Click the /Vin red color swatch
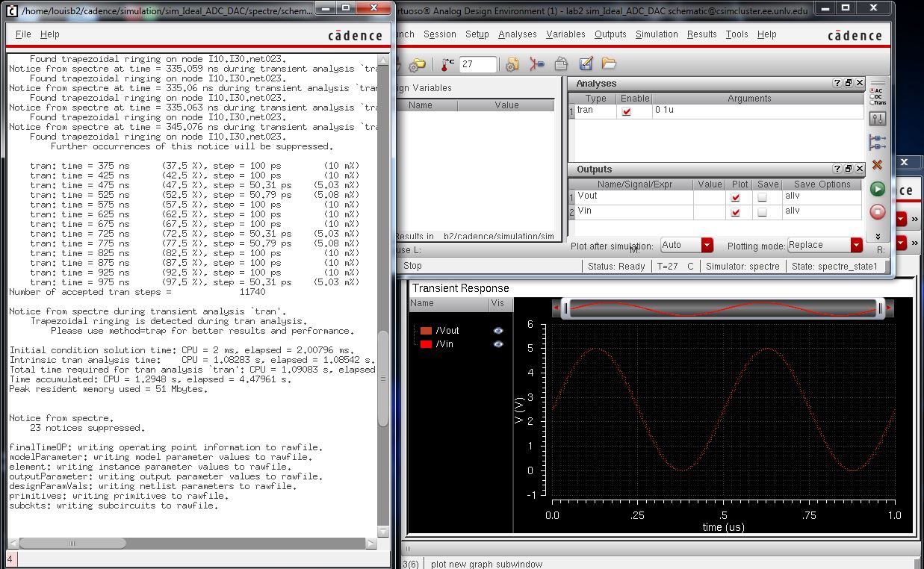Screen dimensions: 924x569 [426, 344]
